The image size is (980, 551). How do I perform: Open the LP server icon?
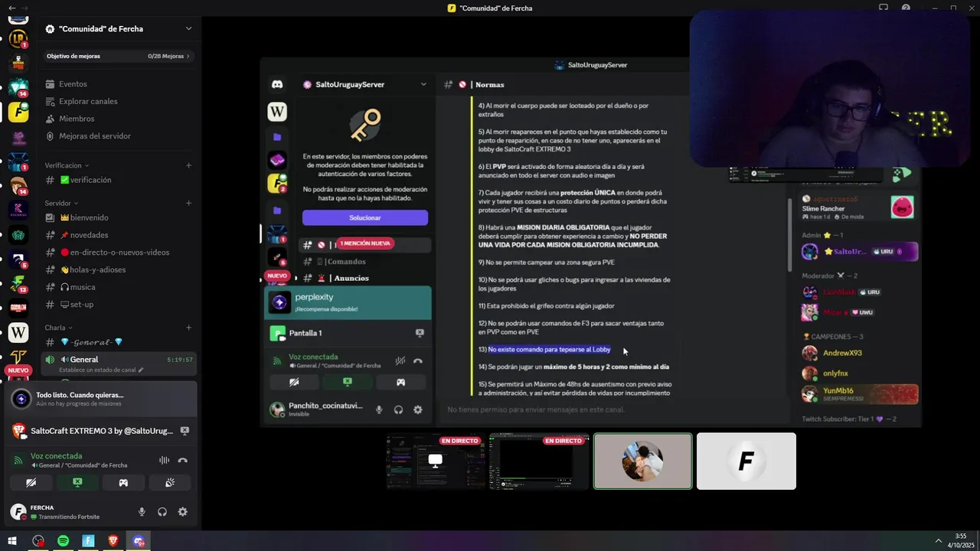(18, 38)
